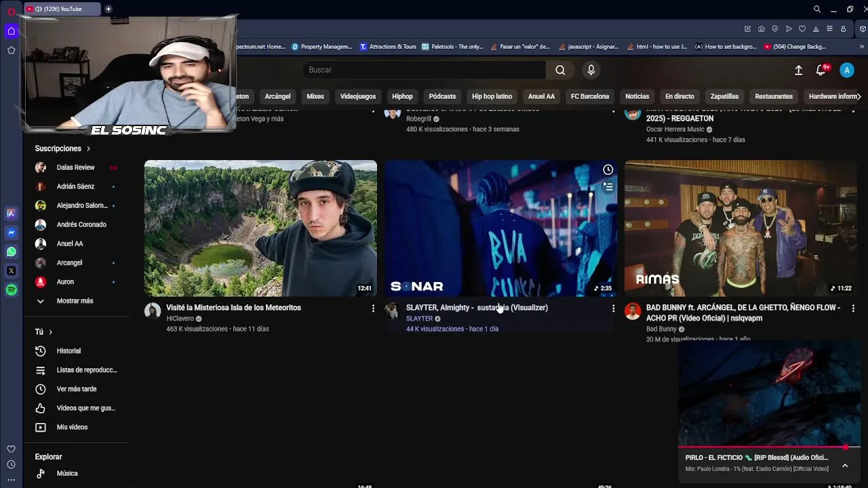Open the Tú section chevron
This screenshot has height=488, width=868.
tap(50, 332)
